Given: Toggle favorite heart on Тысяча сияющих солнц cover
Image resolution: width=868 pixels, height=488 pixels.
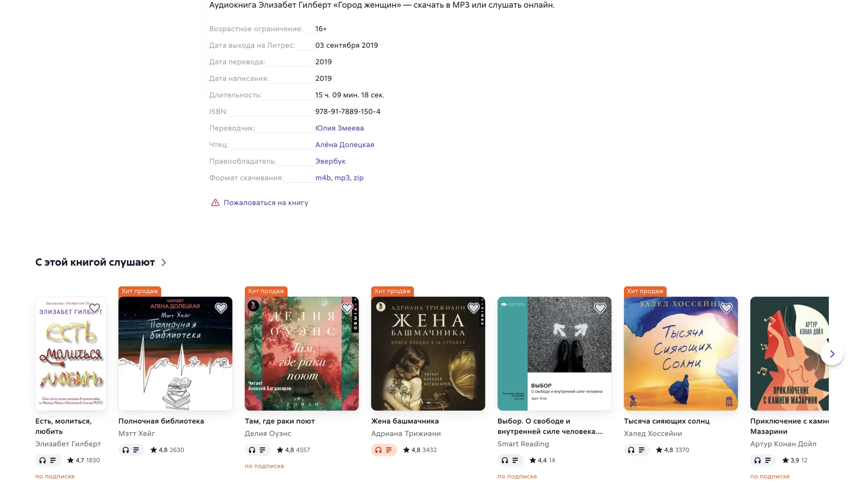Looking at the screenshot, I should 726,308.
